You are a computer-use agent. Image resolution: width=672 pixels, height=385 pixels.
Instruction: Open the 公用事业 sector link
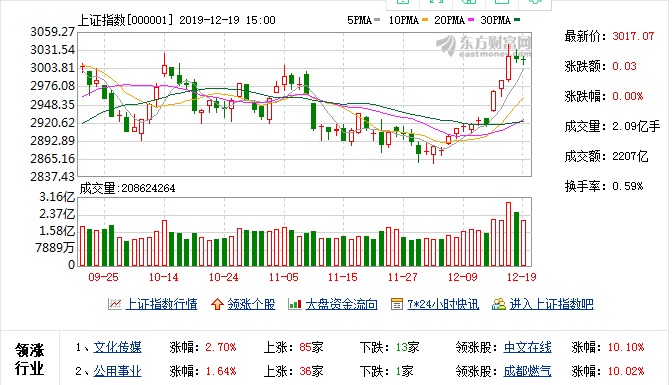click(117, 371)
